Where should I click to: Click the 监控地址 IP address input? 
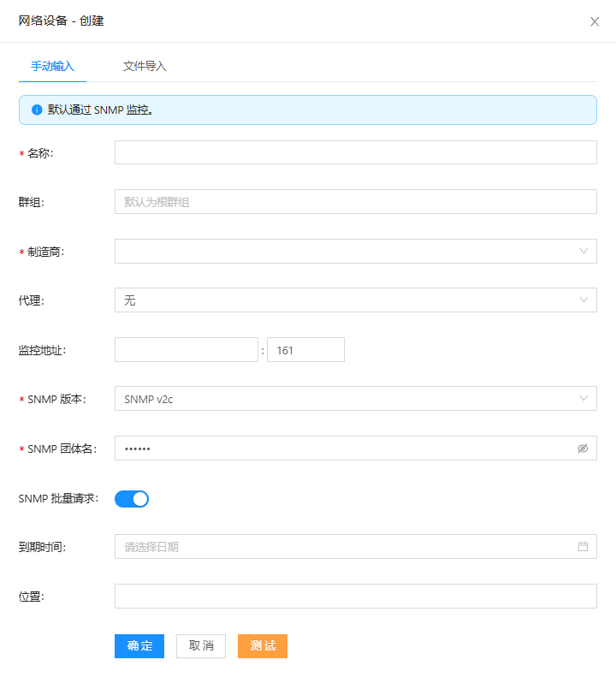186,349
